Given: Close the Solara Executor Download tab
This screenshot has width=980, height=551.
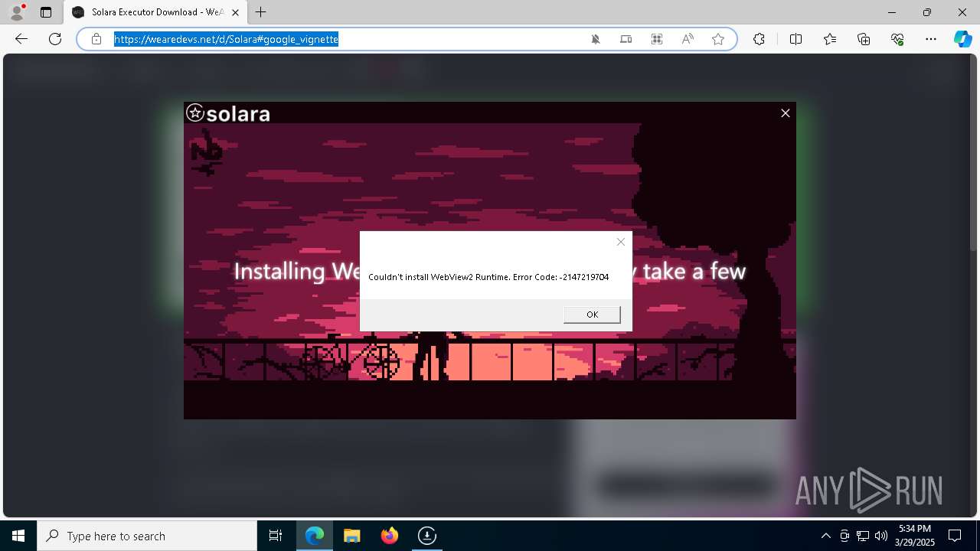Looking at the screenshot, I should [235, 12].
